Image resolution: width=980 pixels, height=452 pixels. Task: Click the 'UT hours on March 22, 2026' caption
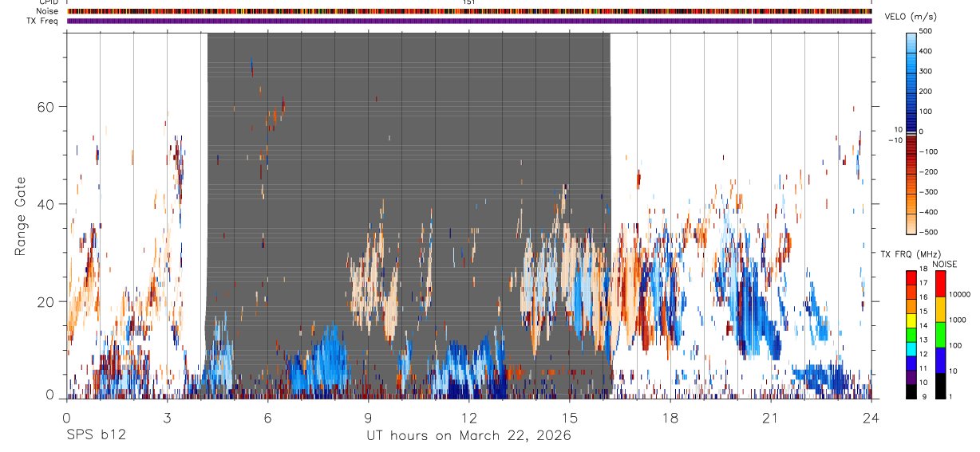coord(468,436)
